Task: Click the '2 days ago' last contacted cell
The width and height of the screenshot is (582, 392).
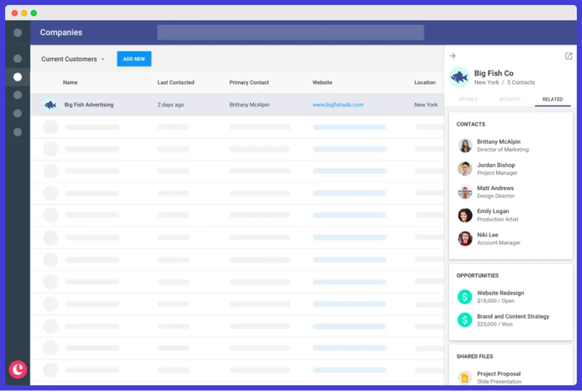Action: (x=171, y=105)
